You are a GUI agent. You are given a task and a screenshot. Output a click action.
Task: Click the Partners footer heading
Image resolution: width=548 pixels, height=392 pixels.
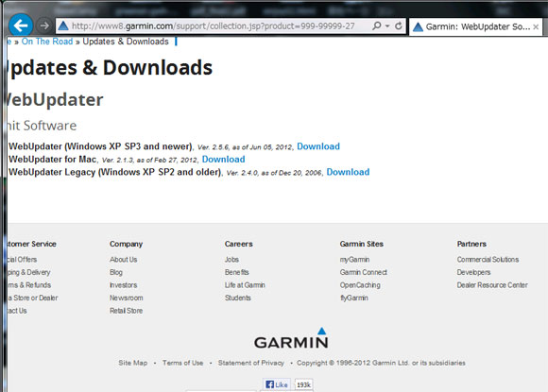pos(471,244)
